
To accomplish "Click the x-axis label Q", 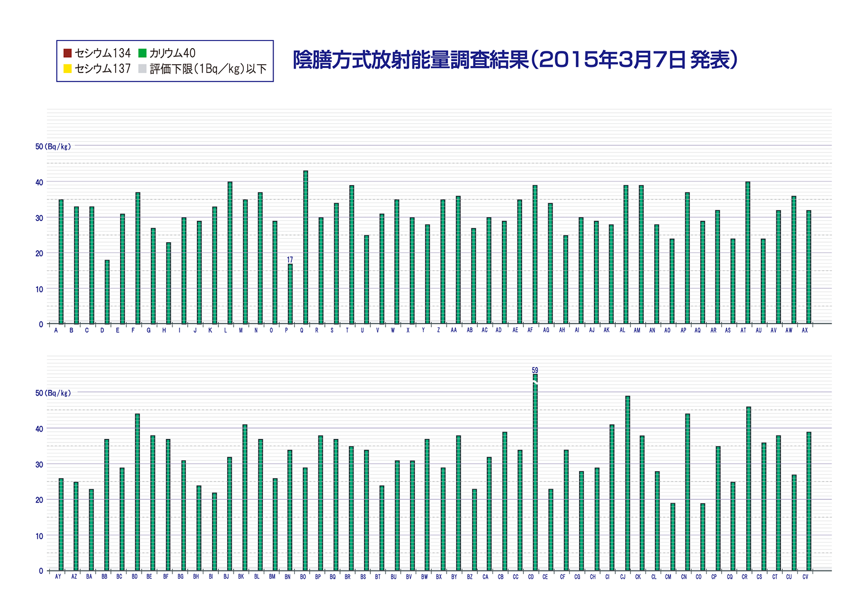I will pos(302,330).
